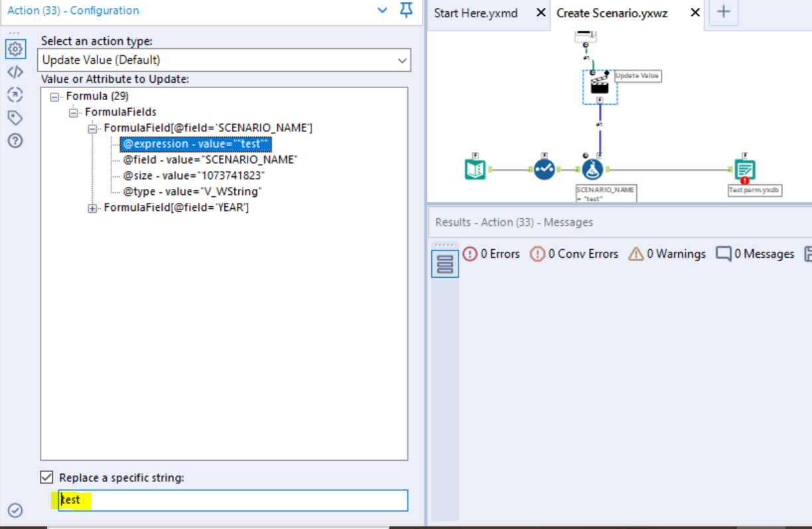Select the Update Value action tool
The height and width of the screenshot is (529, 812).
tap(599, 86)
